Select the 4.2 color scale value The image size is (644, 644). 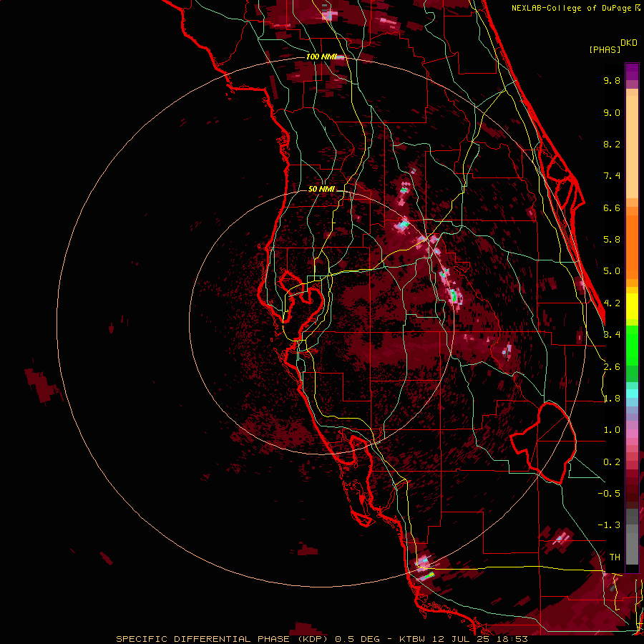point(612,303)
